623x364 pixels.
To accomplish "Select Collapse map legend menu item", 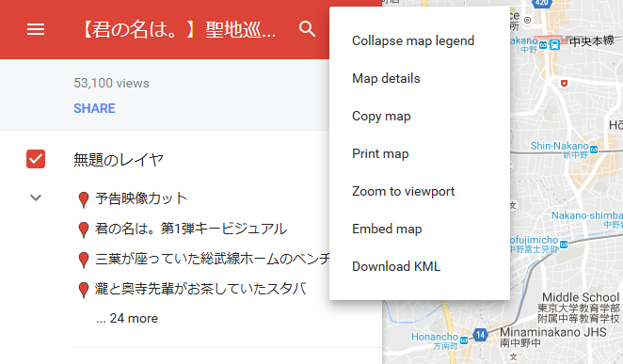I will (413, 40).
